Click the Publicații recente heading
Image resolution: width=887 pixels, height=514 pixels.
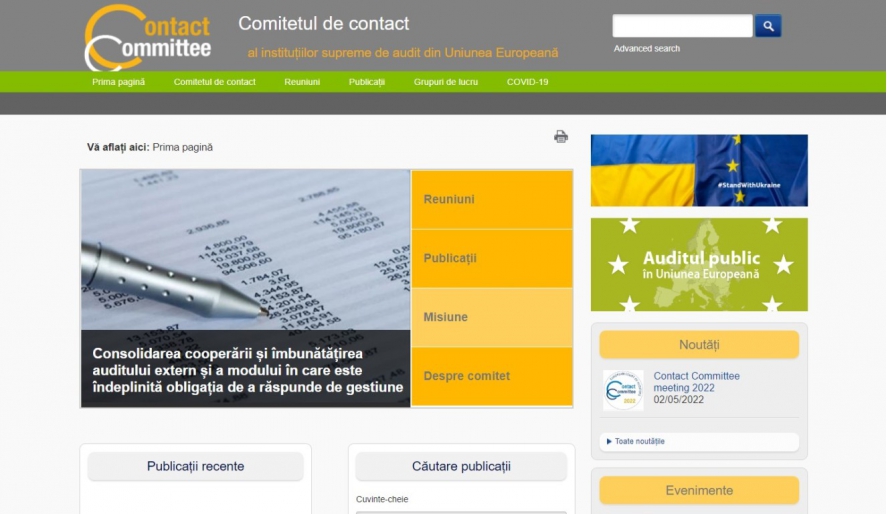tap(196, 467)
